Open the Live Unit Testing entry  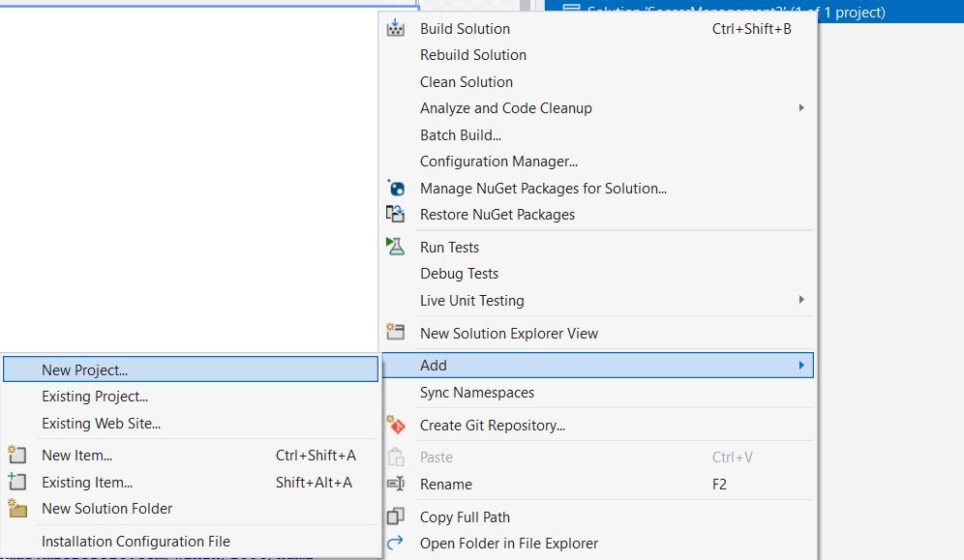tap(598, 300)
